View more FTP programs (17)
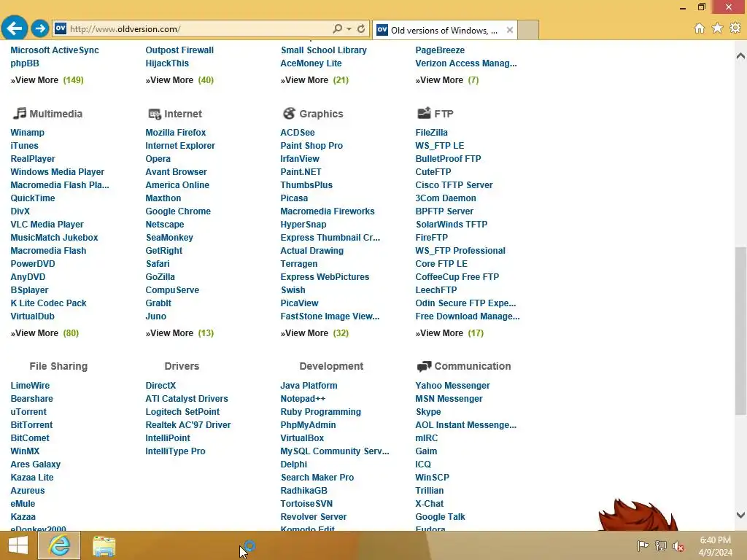 pos(449,332)
